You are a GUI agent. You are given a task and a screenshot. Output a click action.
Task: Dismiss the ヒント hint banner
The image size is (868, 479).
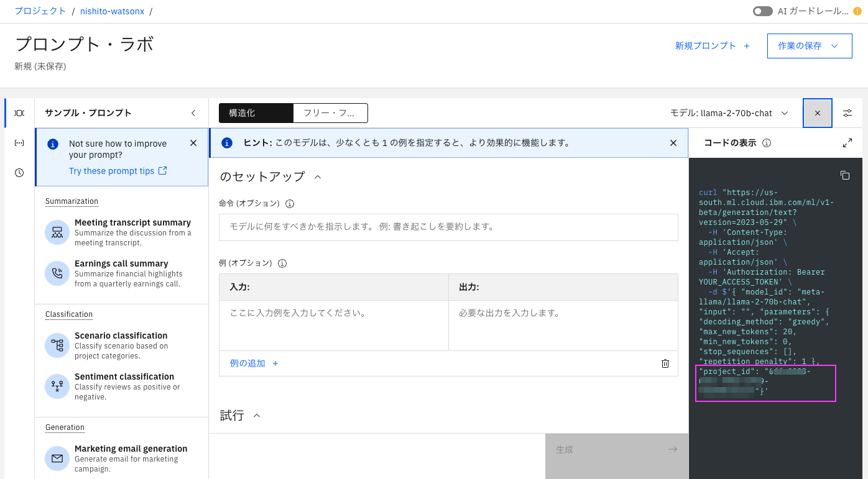point(673,143)
